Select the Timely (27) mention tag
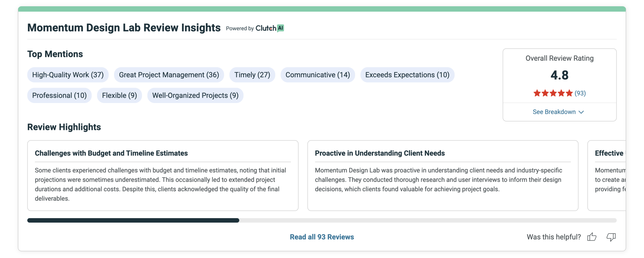This screenshot has width=644, height=258. (252, 75)
